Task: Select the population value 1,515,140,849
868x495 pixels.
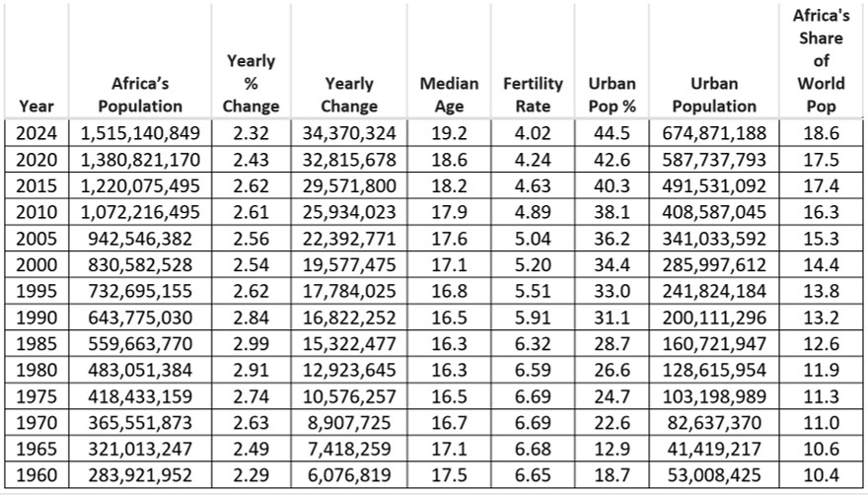Action: pos(140,133)
